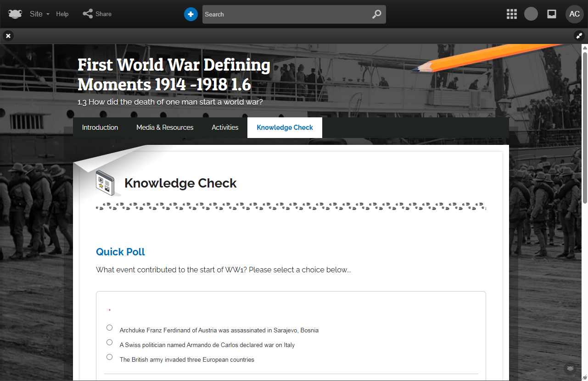Open the apps grid launcher
This screenshot has width=588, height=381.
(x=512, y=14)
